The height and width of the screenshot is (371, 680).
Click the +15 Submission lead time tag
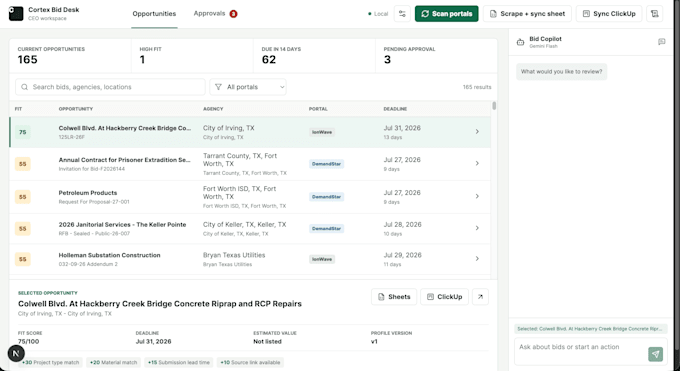click(x=179, y=362)
